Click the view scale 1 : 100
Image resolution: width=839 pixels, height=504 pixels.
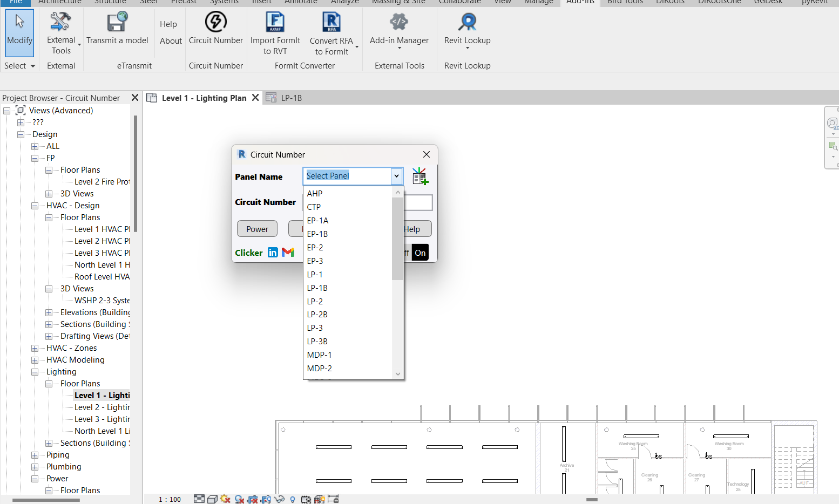pyautogui.click(x=170, y=500)
